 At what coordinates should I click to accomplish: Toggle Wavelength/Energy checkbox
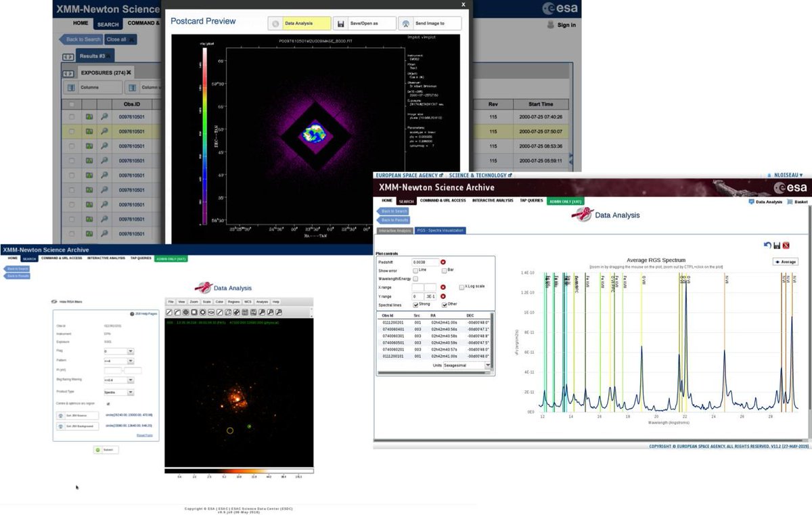point(415,278)
